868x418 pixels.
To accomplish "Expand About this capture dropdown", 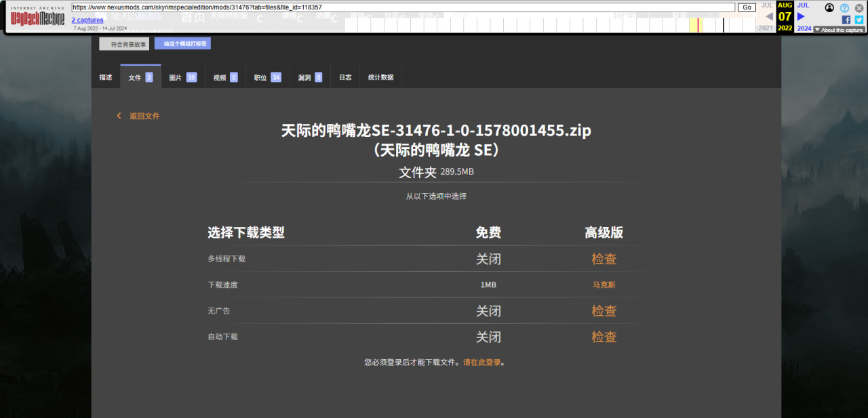I will (839, 30).
